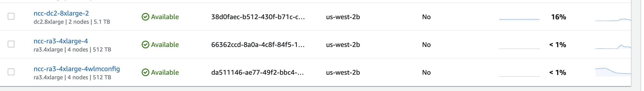The image size is (644, 91).
Task: Click the shaded CPU chart for ncc-ra3-4xlarge-4wlmconfig
Action: coord(613,72)
